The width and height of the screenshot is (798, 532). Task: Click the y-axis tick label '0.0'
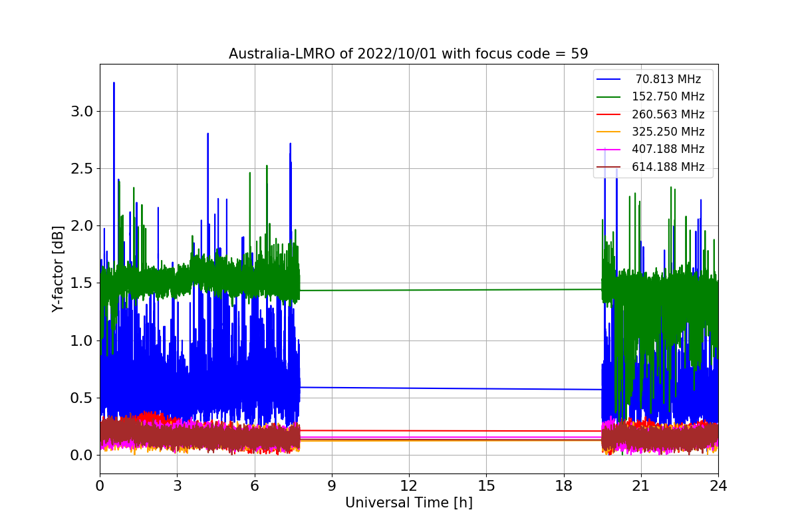tap(81, 456)
